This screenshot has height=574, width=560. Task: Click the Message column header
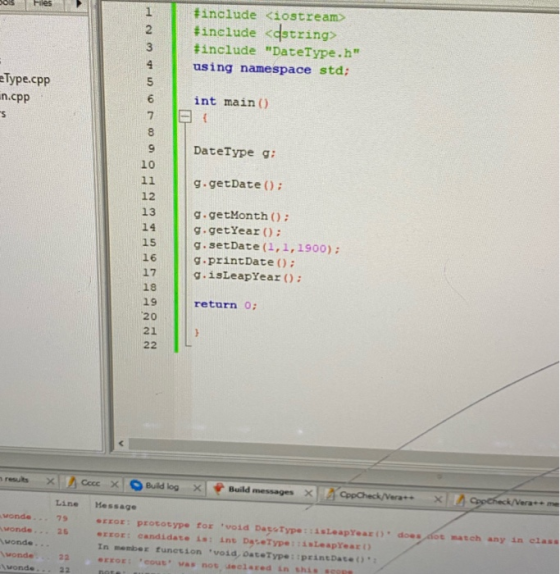[116, 506]
